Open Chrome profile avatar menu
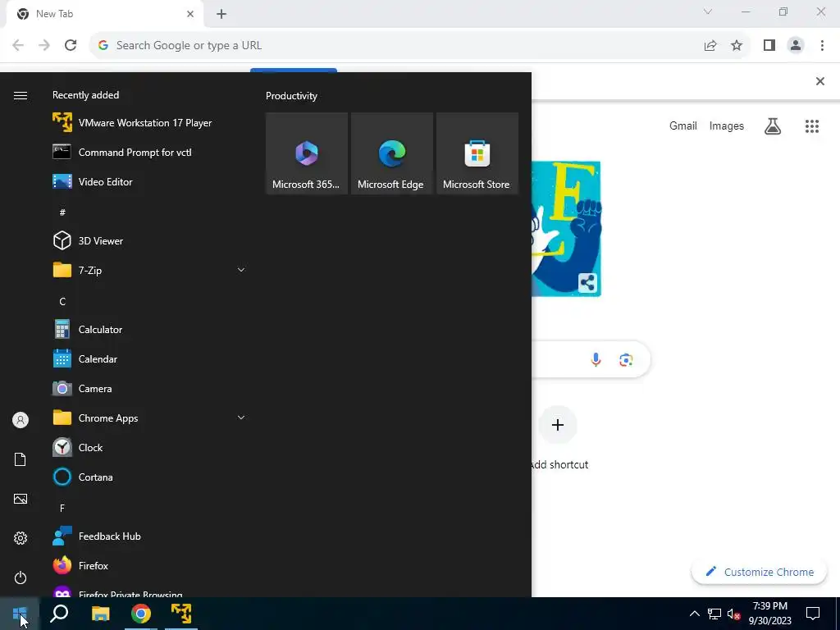The height and width of the screenshot is (630, 840). coord(796,45)
